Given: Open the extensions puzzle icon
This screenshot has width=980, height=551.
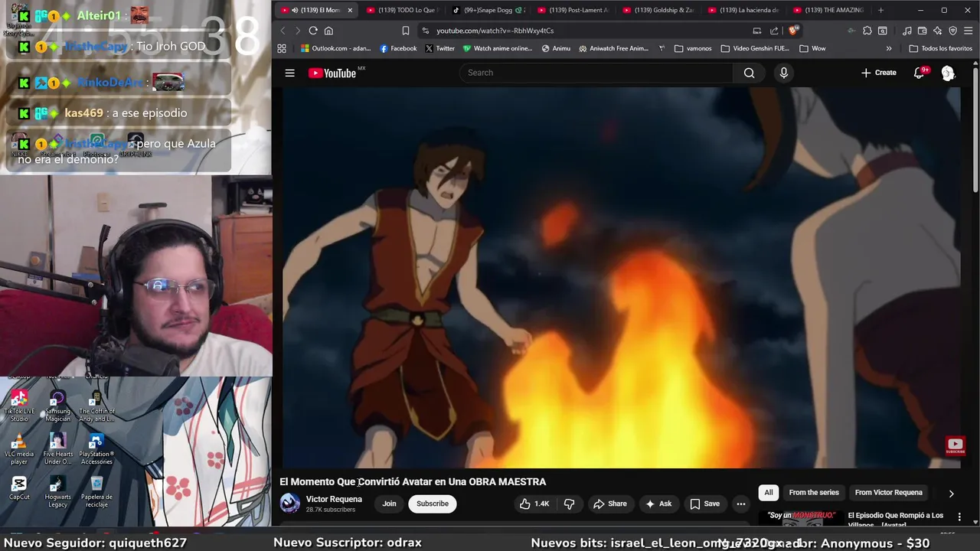Looking at the screenshot, I should pos(867,31).
